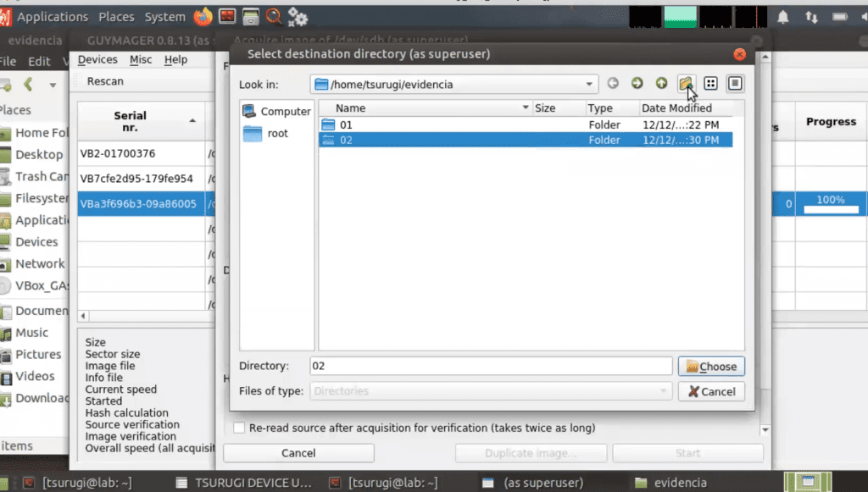The width and height of the screenshot is (868, 492).
Task: Open terminal launcher in top panel
Action: 227,17
